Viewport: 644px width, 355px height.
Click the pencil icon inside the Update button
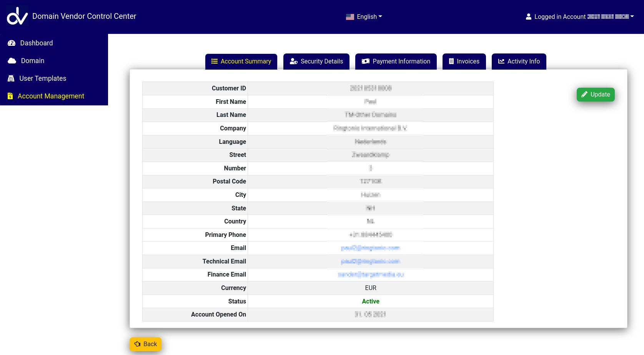[x=585, y=94]
